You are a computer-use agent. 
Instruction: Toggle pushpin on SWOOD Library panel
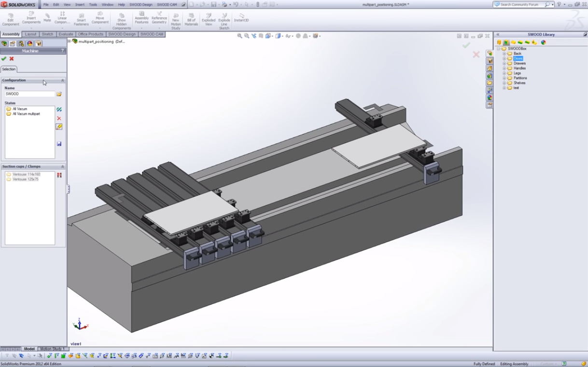pos(585,34)
